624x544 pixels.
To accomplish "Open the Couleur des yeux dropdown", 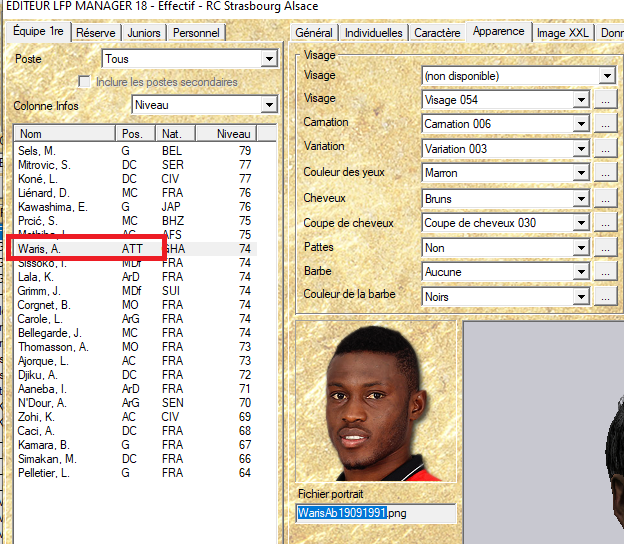I will [505, 173].
